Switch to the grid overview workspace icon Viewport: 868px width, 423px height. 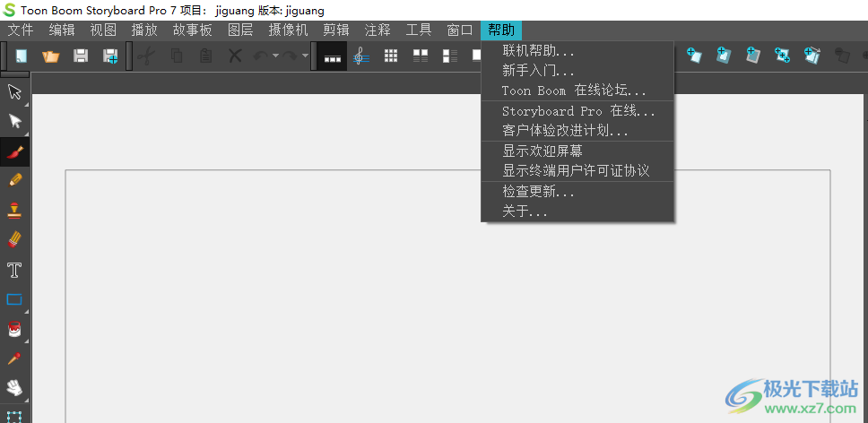(x=391, y=56)
